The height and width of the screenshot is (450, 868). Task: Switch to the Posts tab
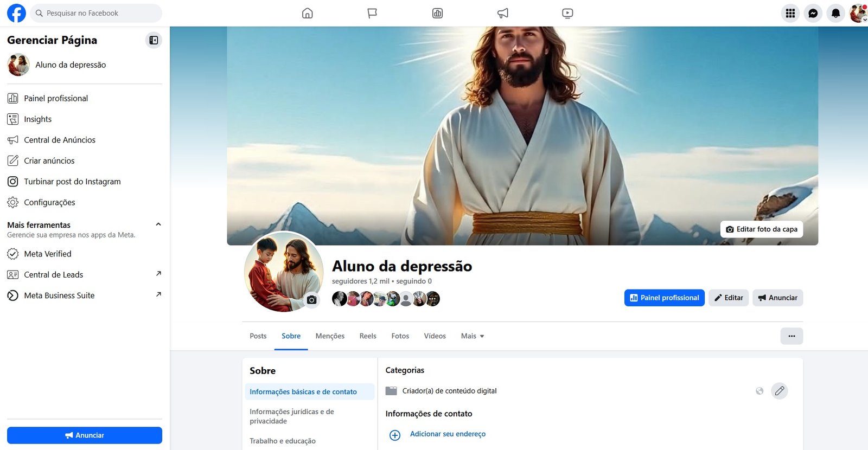(x=258, y=336)
